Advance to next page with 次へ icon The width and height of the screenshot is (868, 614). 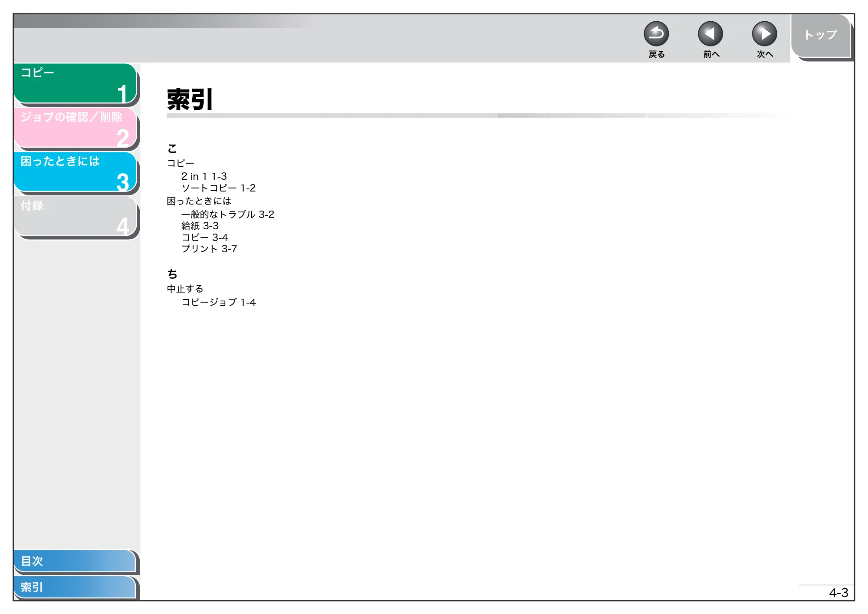click(764, 34)
